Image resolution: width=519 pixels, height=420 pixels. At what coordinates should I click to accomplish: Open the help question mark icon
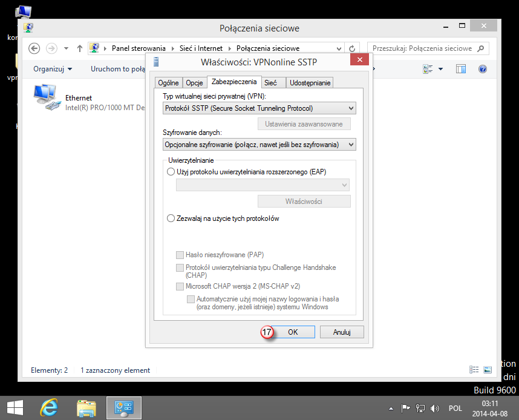pos(483,69)
